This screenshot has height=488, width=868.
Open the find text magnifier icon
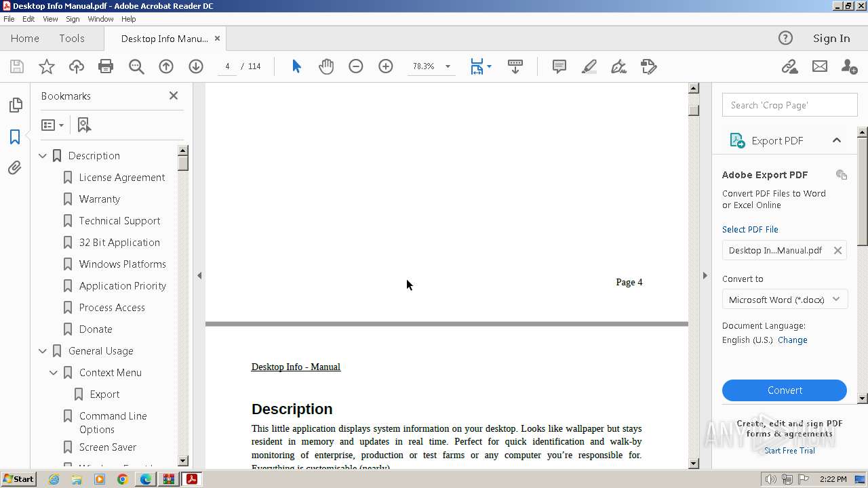[136, 66]
